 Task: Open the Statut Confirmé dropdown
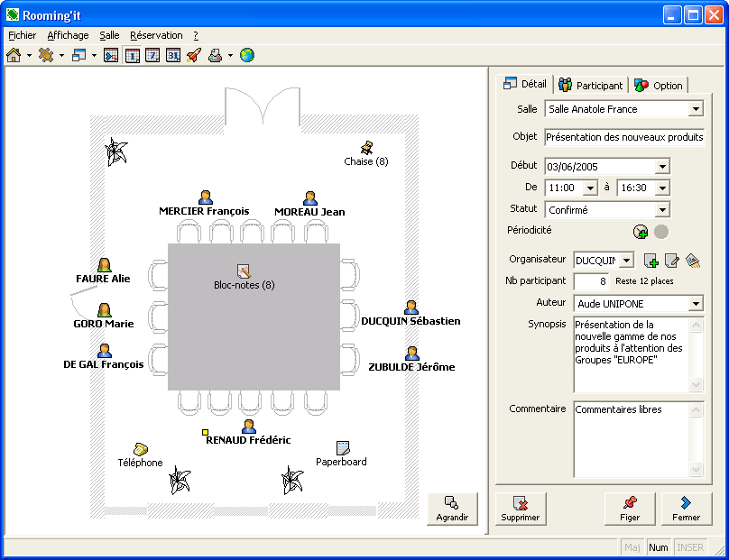[x=662, y=210]
